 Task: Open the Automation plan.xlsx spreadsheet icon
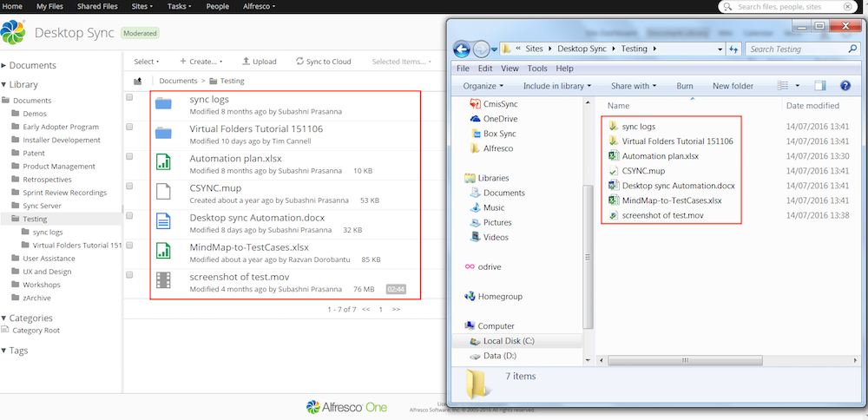point(163,162)
